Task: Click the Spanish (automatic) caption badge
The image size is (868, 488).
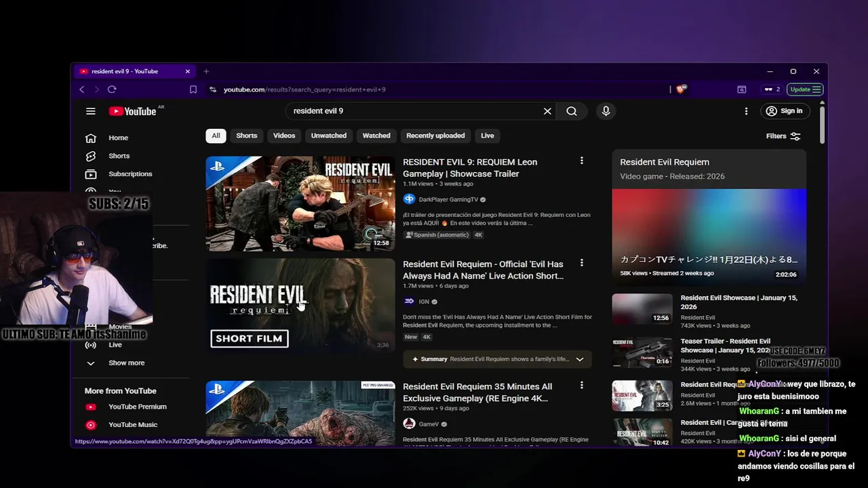Action: coord(437,235)
